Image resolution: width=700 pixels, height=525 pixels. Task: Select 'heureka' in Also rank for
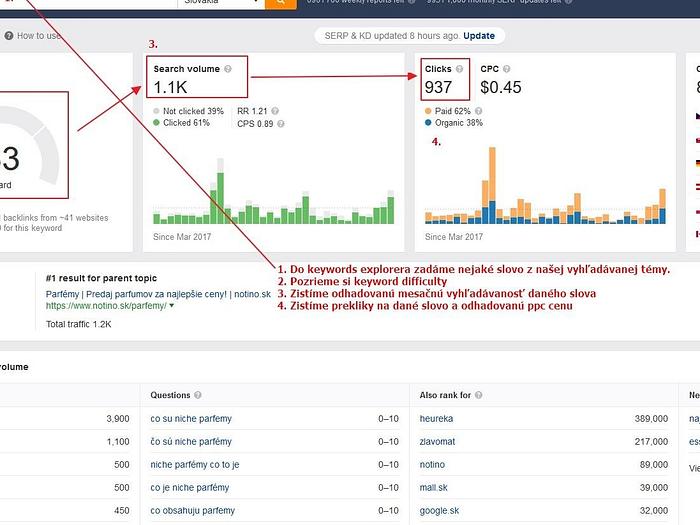(x=437, y=419)
